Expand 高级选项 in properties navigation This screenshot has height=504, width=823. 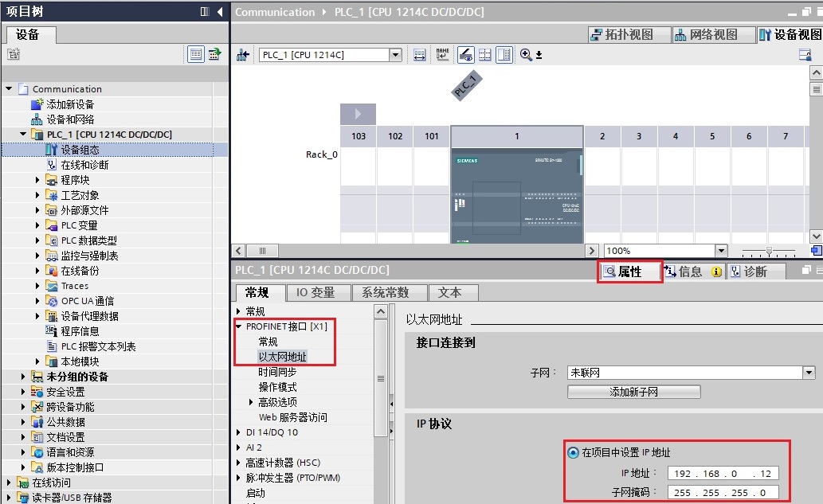251,402
